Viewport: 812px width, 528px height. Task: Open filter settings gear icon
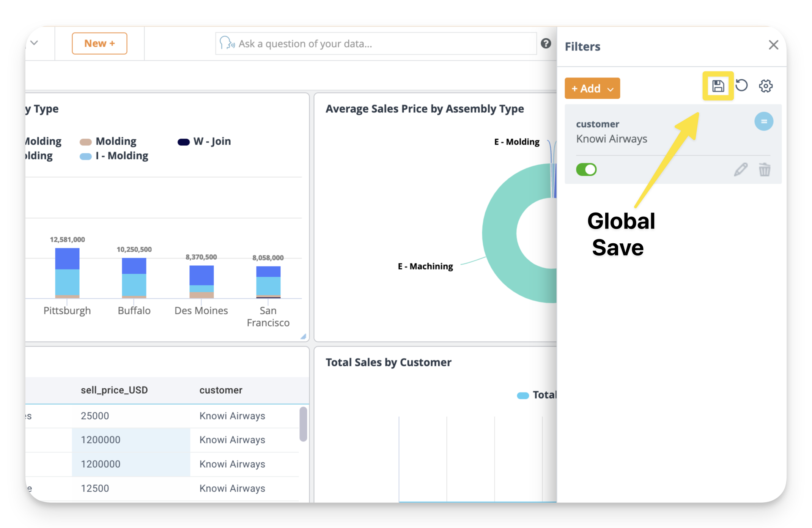pyautogui.click(x=765, y=86)
